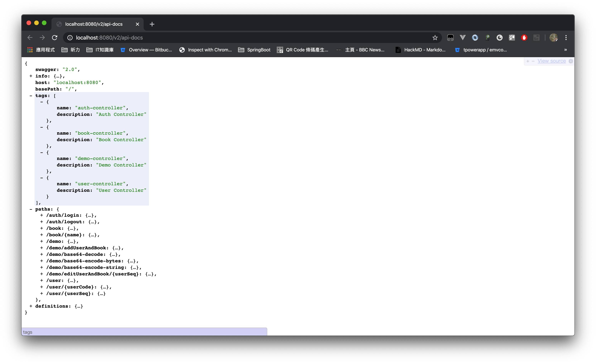Expand the /demo/base64-encode-string path

click(x=42, y=267)
